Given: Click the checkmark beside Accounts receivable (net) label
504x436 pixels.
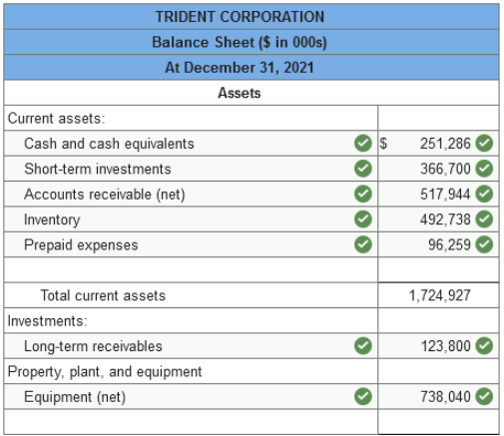Looking at the screenshot, I should (363, 194).
